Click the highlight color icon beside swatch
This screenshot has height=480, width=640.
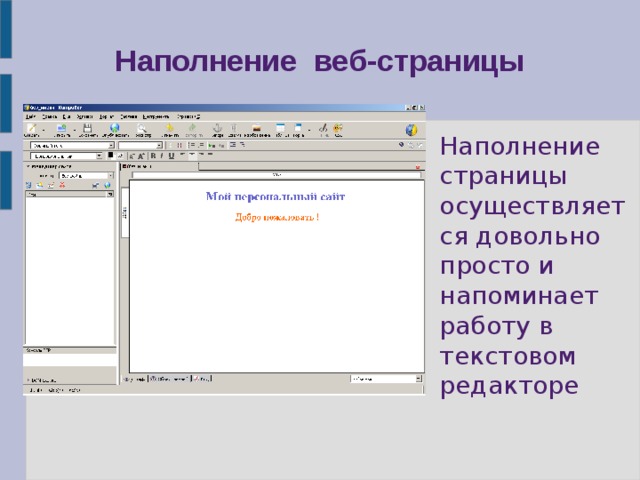[x=120, y=156]
